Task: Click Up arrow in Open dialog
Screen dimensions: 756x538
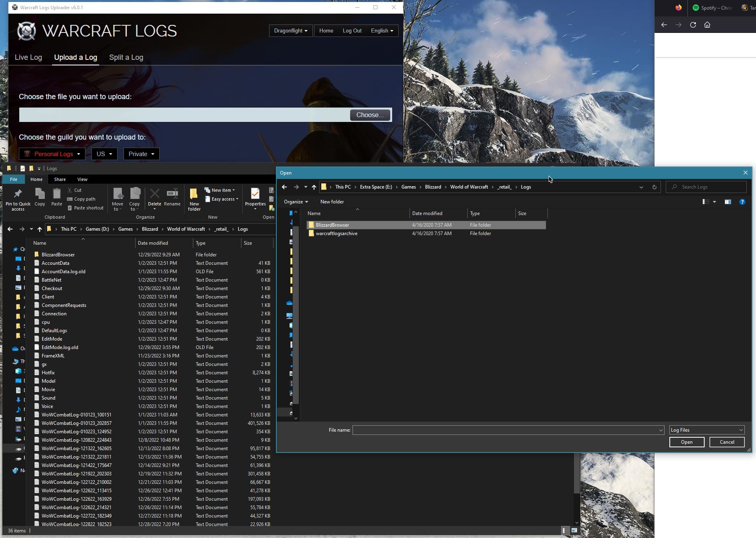Action: [x=314, y=187]
